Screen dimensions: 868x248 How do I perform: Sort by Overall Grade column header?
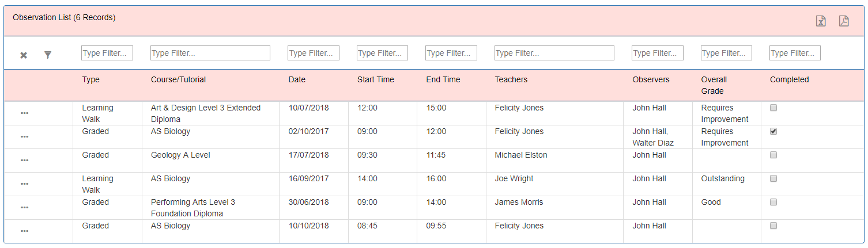point(714,85)
